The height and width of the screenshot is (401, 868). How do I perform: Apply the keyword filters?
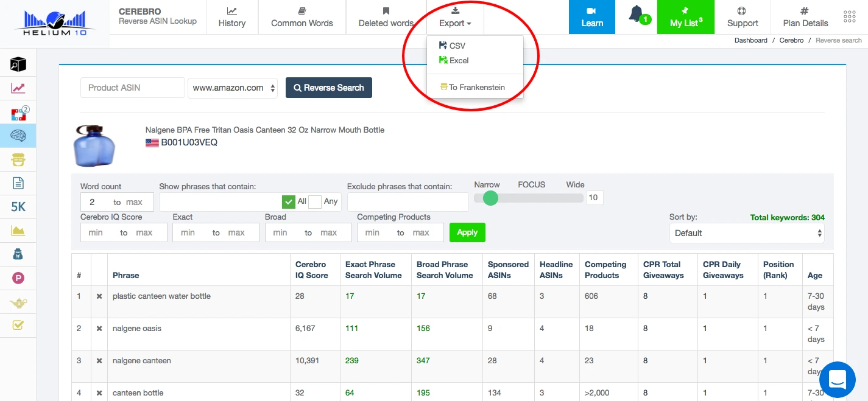[467, 232]
